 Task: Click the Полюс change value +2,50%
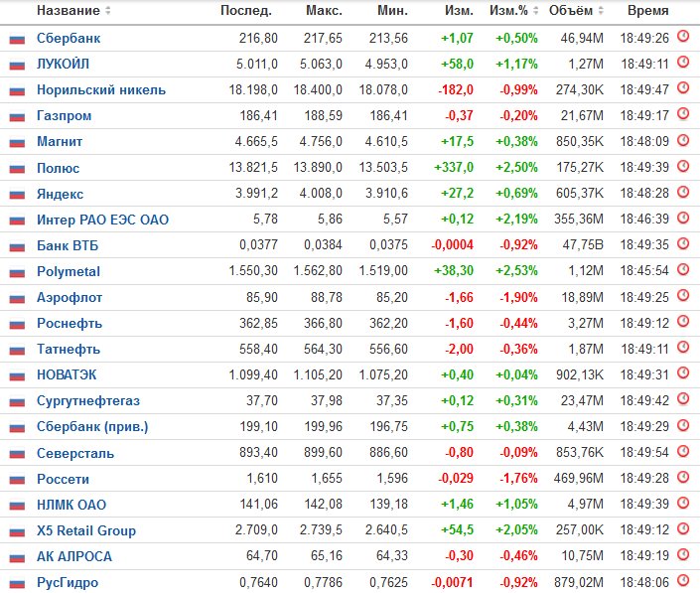[x=516, y=168]
